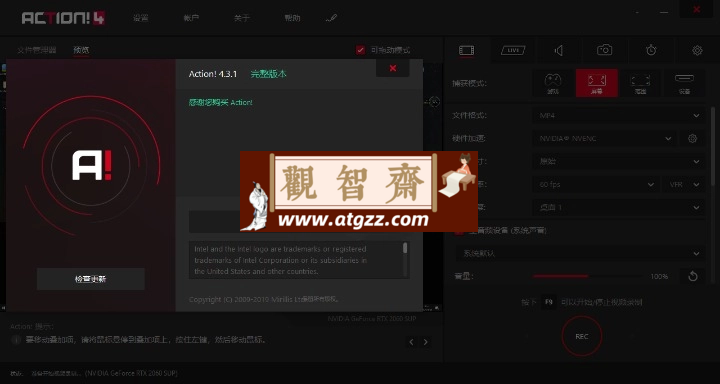
Task: Expand the VFR dropdown
Action: [683, 184]
